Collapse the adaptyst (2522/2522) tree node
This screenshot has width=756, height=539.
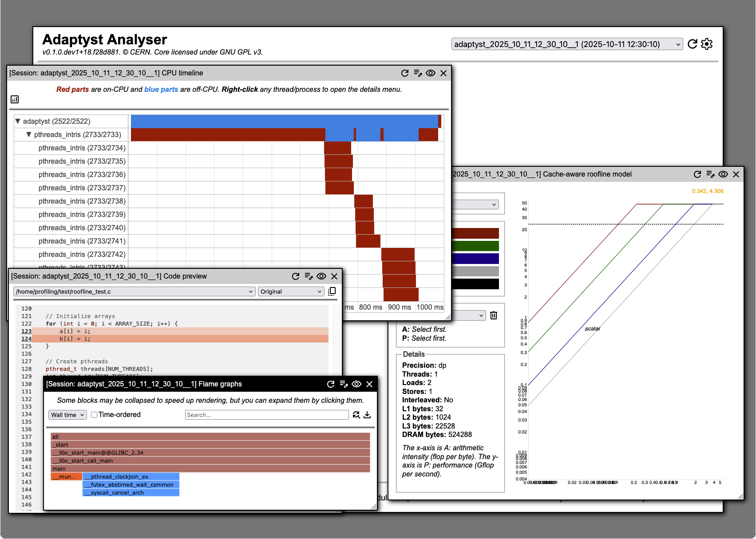[18, 121]
